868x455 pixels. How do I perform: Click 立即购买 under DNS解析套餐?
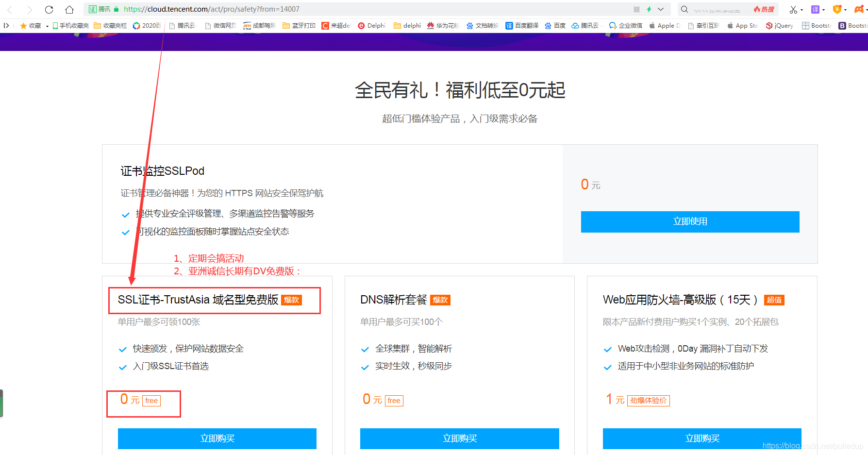pyautogui.click(x=460, y=438)
